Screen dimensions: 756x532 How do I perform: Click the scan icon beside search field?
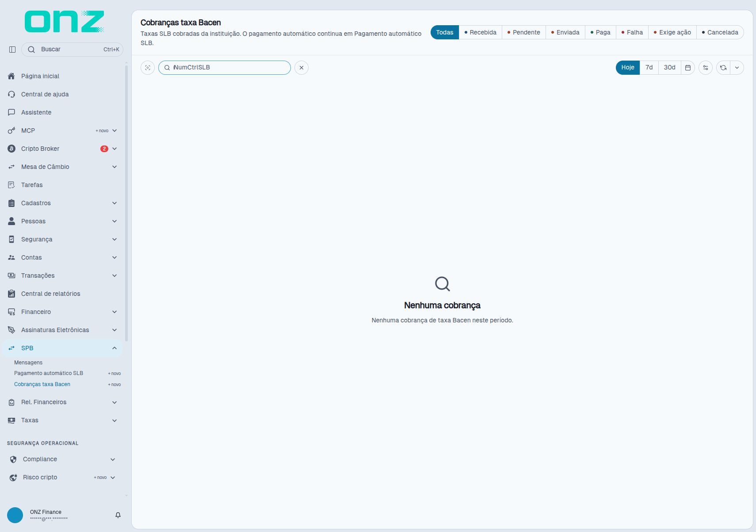tap(148, 68)
